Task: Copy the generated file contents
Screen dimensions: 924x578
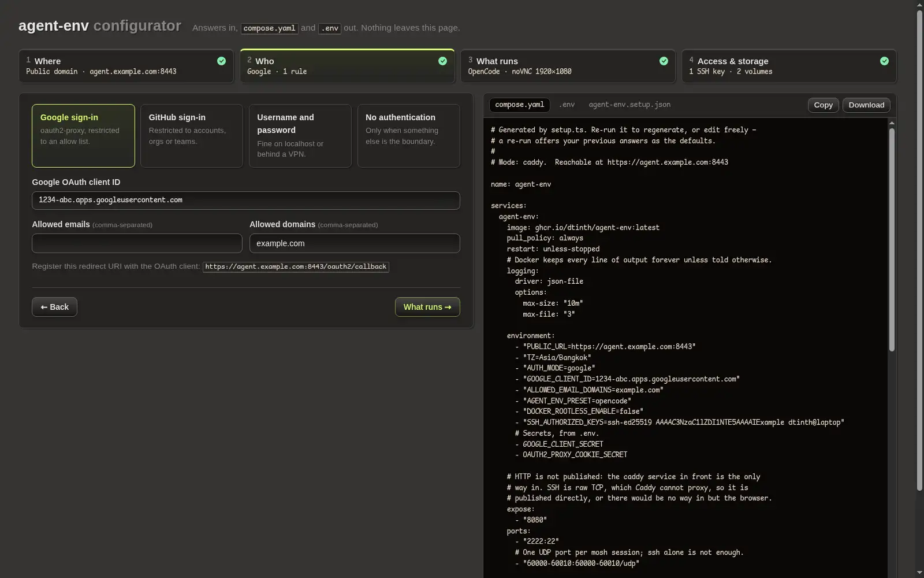Action: click(x=823, y=105)
